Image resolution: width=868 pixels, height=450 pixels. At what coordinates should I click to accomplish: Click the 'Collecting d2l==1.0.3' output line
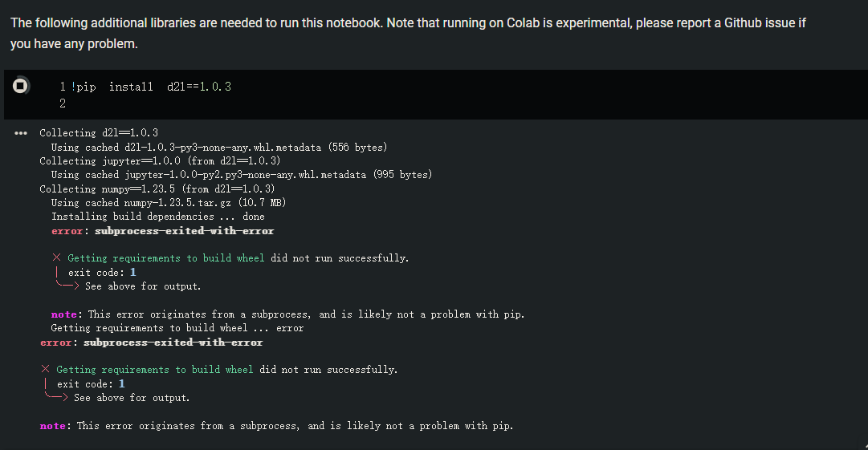click(x=99, y=132)
